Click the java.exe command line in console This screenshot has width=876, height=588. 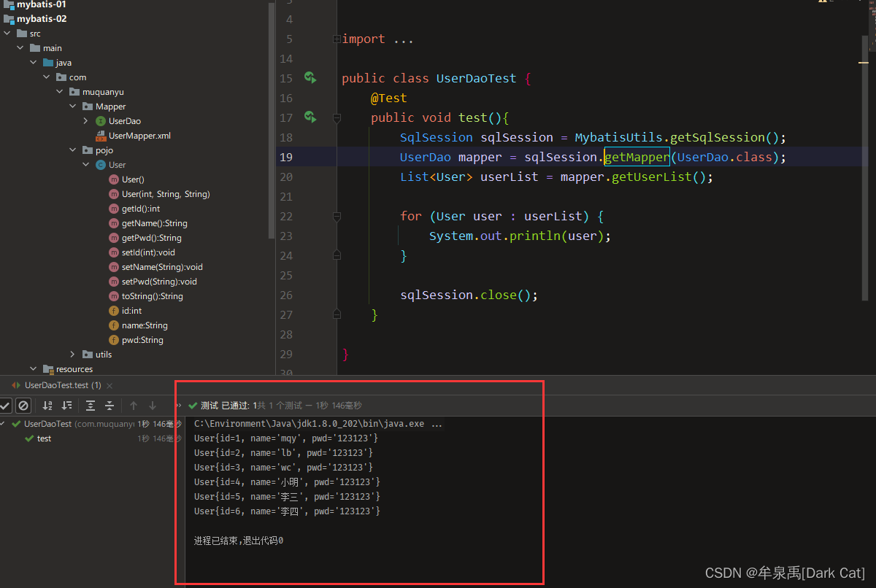[x=318, y=424]
